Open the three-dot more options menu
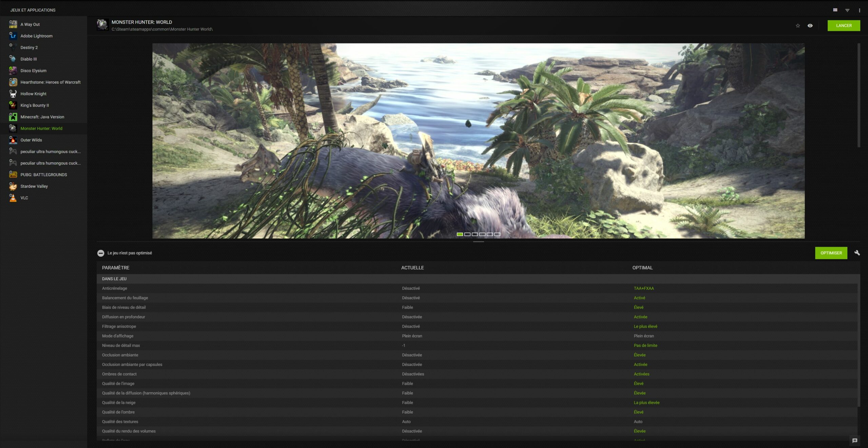This screenshot has width=868, height=448. tap(859, 10)
